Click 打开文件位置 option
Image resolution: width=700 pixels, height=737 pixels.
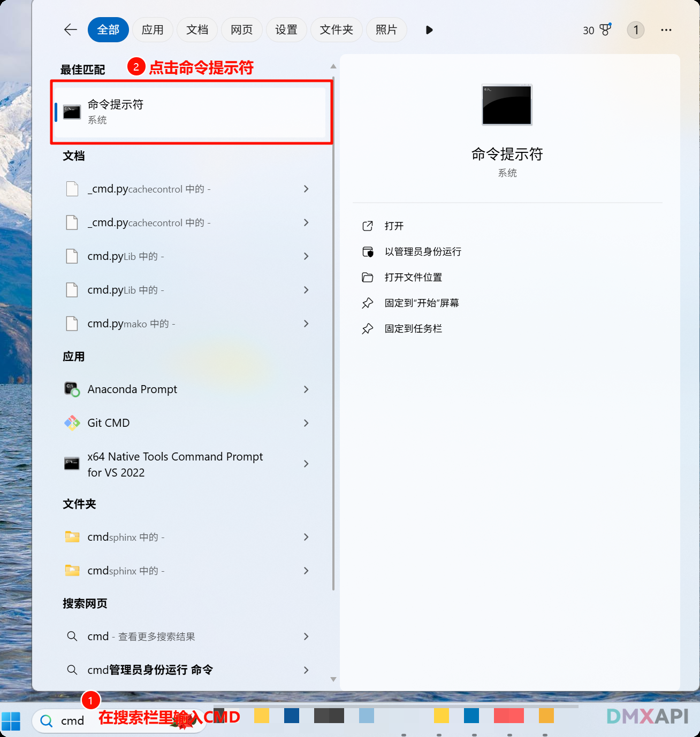413,278
